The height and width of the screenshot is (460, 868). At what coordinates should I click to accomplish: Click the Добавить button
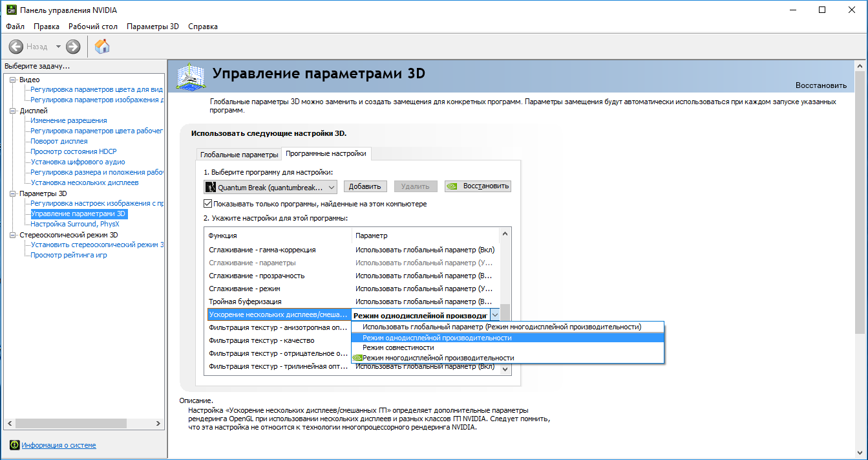click(x=365, y=186)
